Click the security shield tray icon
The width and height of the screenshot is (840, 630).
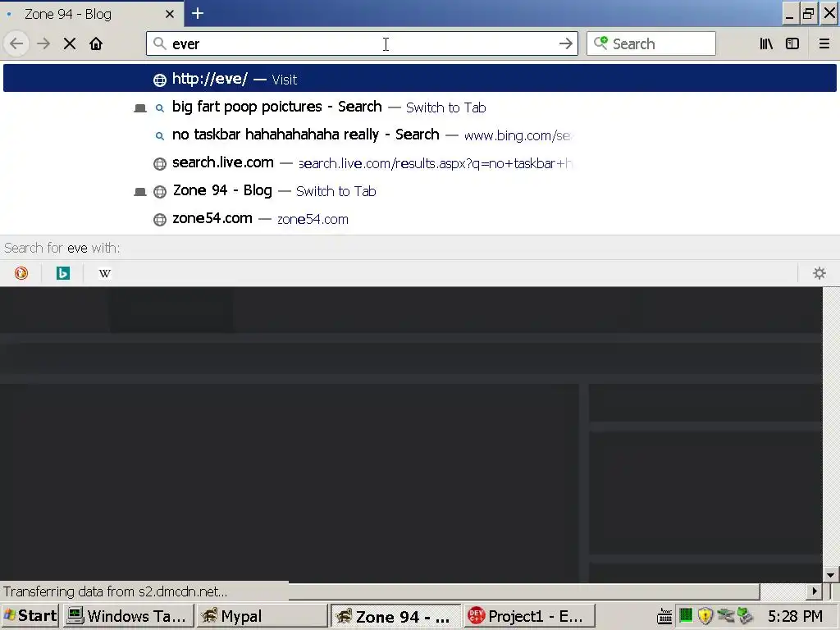click(705, 616)
